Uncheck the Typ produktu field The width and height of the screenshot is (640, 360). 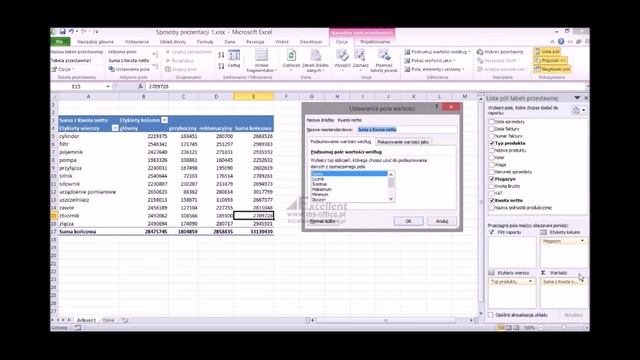491,143
